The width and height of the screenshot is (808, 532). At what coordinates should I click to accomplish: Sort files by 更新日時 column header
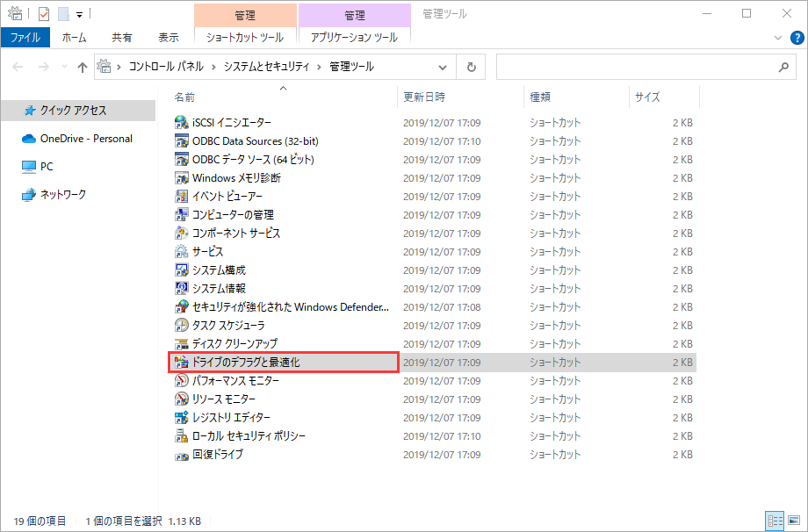[x=424, y=97]
